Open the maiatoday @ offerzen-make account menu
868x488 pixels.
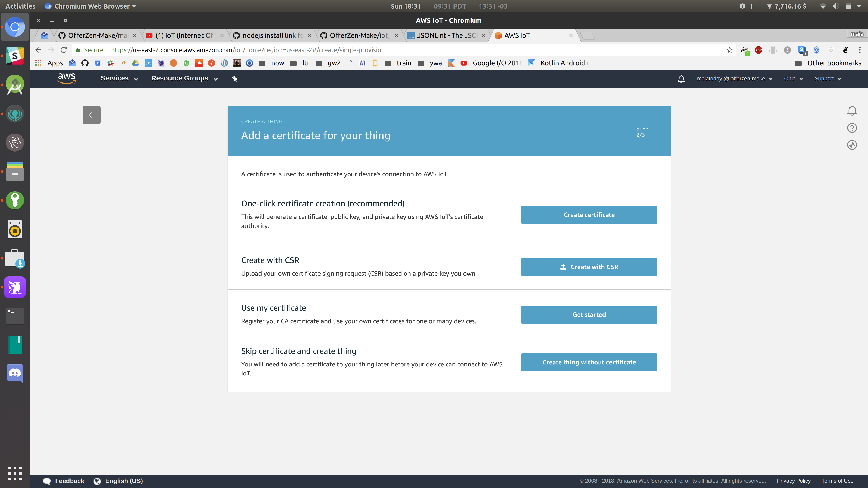[735, 79]
